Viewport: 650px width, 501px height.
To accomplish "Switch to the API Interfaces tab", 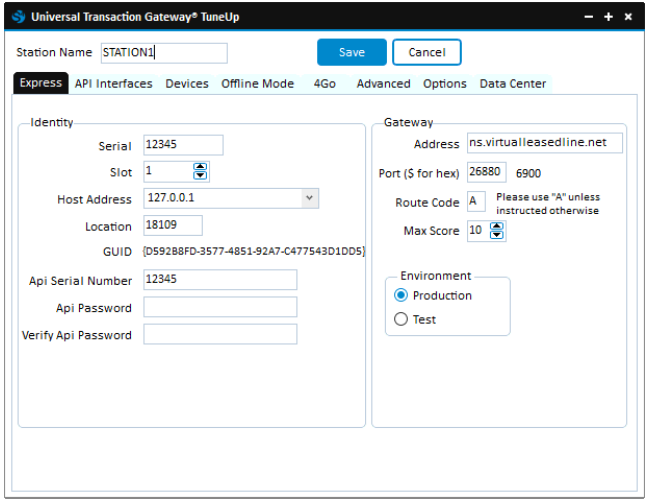I will click(113, 84).
